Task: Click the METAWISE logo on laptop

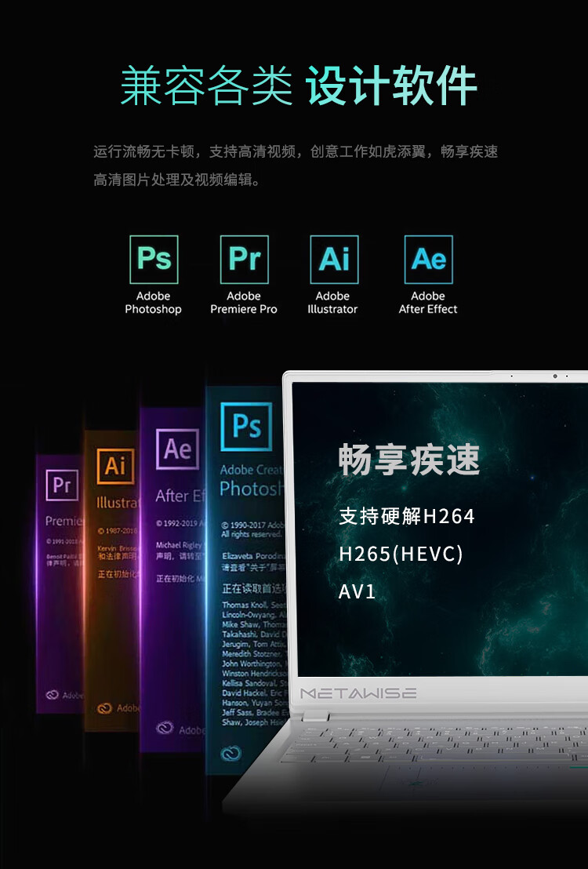Action: click(358, 693)
